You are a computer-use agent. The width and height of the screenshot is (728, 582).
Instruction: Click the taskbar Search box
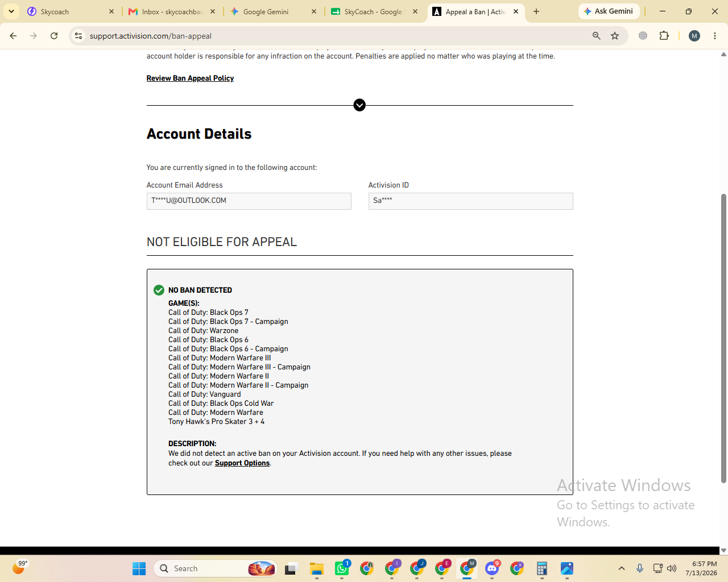tap(216, 568)
